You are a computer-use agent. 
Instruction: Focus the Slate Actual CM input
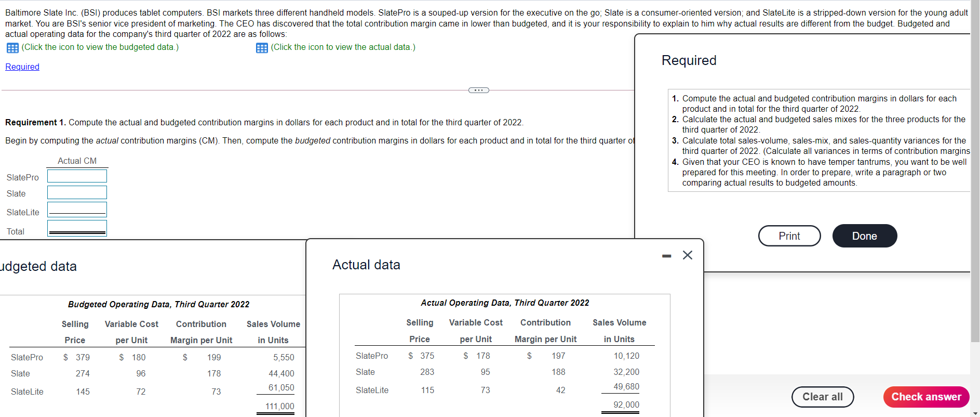click(77, 192)
